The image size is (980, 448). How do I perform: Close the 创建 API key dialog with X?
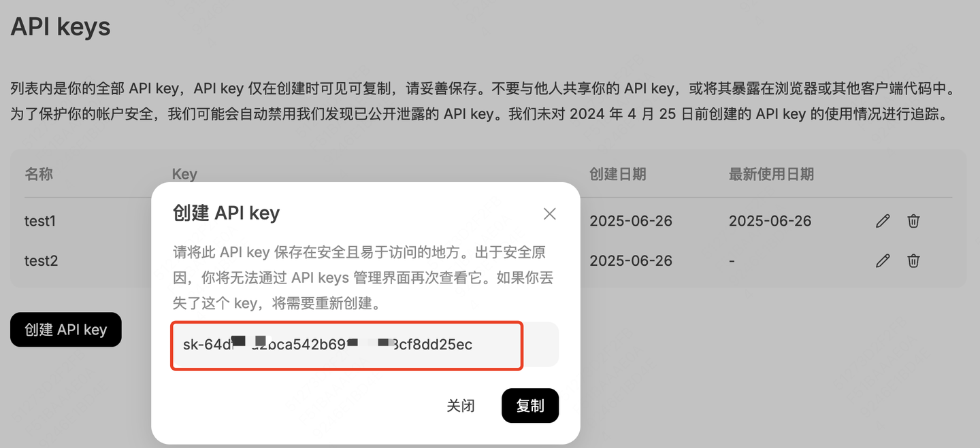pos(550,213)
